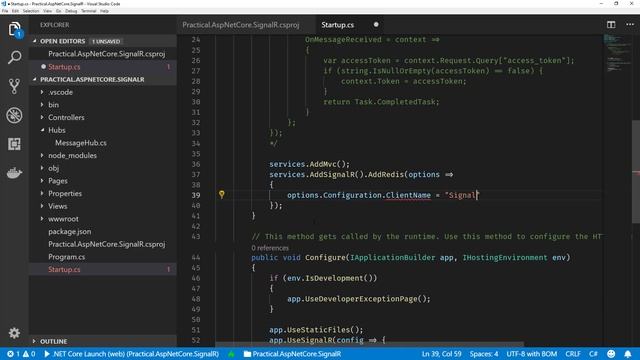Open the notifications bell

628,354
